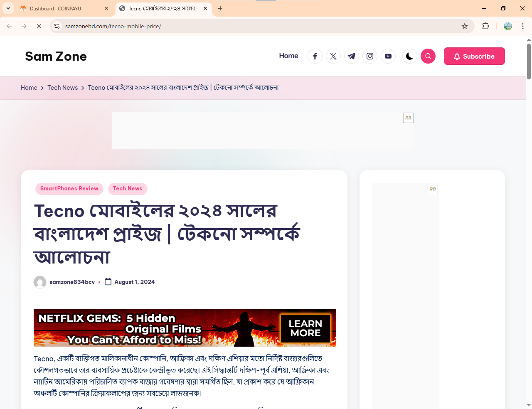The width and height of the screenshot is (532, 409).
Task: Click the article headline about Tecno
Action: [167, 234]
